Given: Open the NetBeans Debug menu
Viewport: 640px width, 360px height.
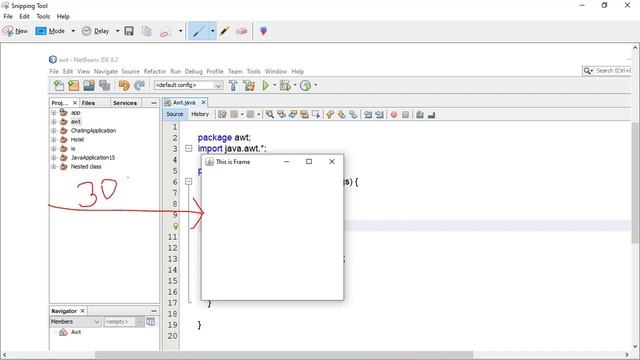Looking at the screenshot, I should click(193, 71).
